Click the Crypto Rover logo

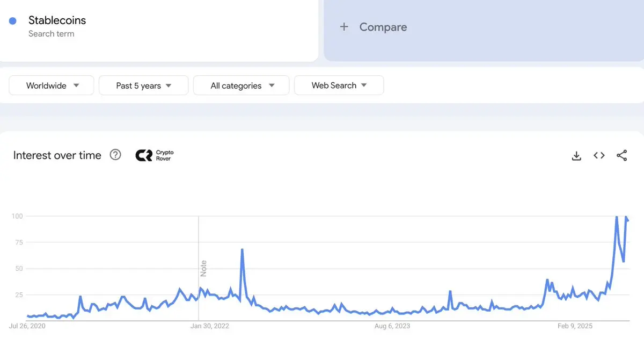pyautogui.click(x=155, y=155)
